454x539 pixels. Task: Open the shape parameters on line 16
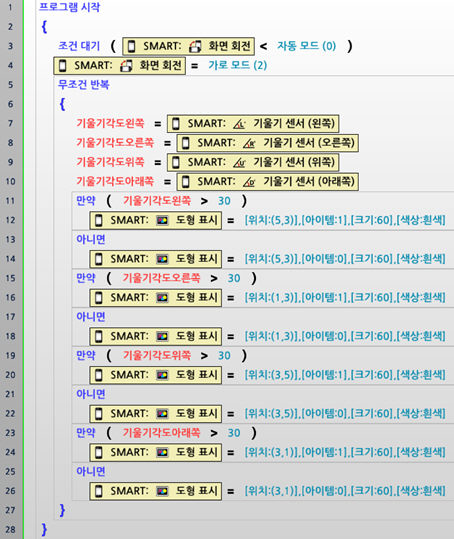[x=345, y=298]
